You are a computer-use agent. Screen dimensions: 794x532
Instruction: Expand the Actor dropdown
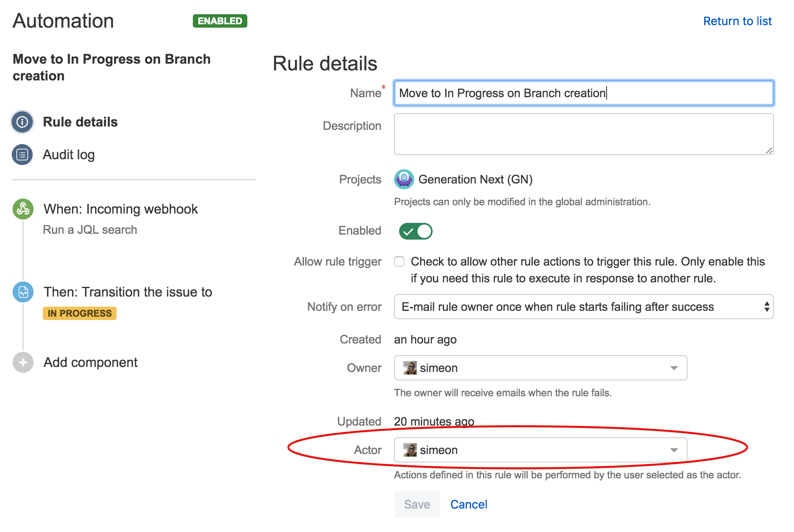click(x=674, y=450)
